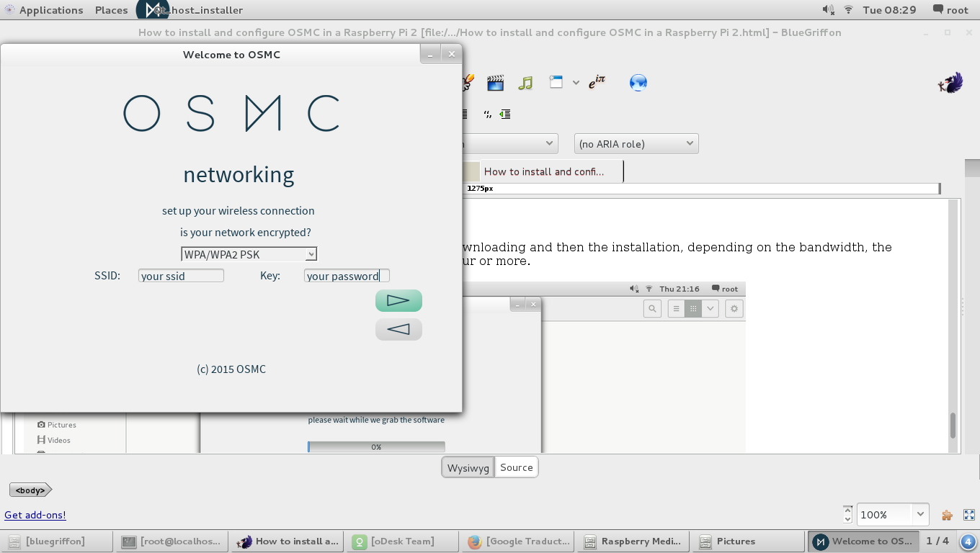Click the indent text icon in BlueGriffon
The height and width of the screenshot is (553, 980).
tap(505, 114)
